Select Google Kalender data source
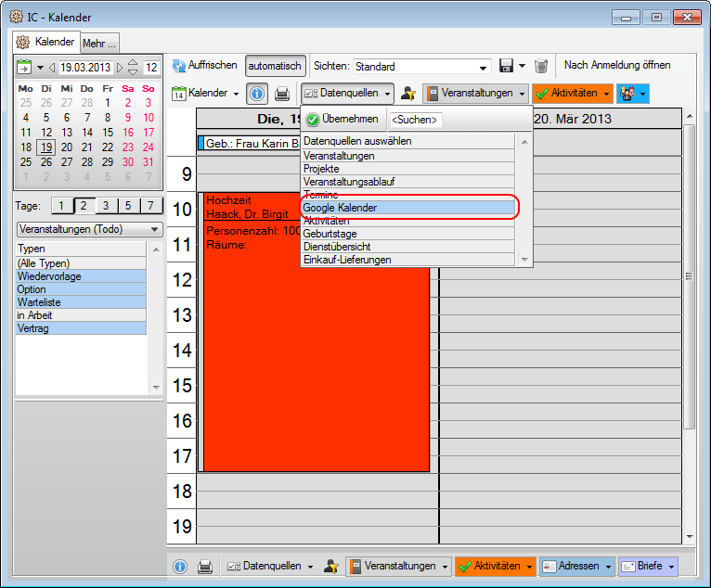711x588 pixels. [x=408, y=208]
